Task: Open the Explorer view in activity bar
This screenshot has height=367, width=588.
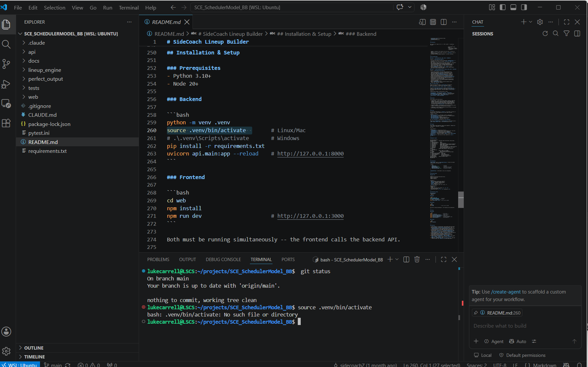Action: click(x=6, y=25)
